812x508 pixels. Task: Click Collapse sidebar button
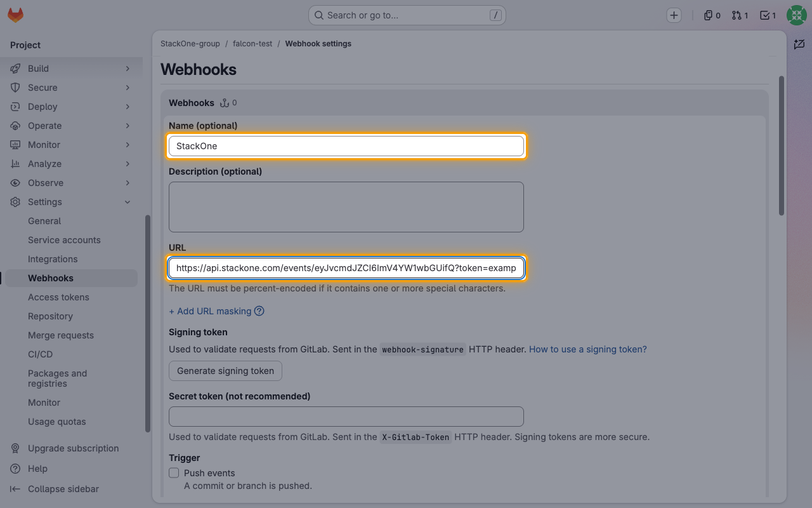click(x=55, y=489)
